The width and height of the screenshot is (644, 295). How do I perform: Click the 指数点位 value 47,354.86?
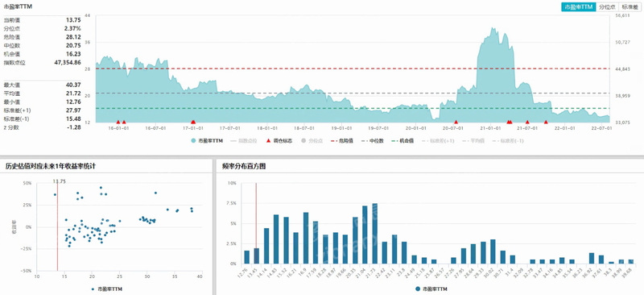[68, 63]
